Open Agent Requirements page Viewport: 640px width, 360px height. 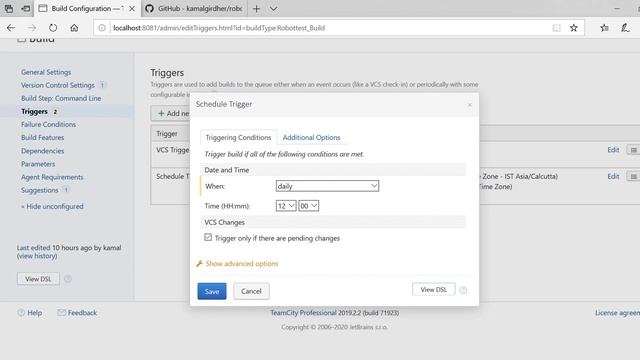pyautogui.click(x=52, y=177)
